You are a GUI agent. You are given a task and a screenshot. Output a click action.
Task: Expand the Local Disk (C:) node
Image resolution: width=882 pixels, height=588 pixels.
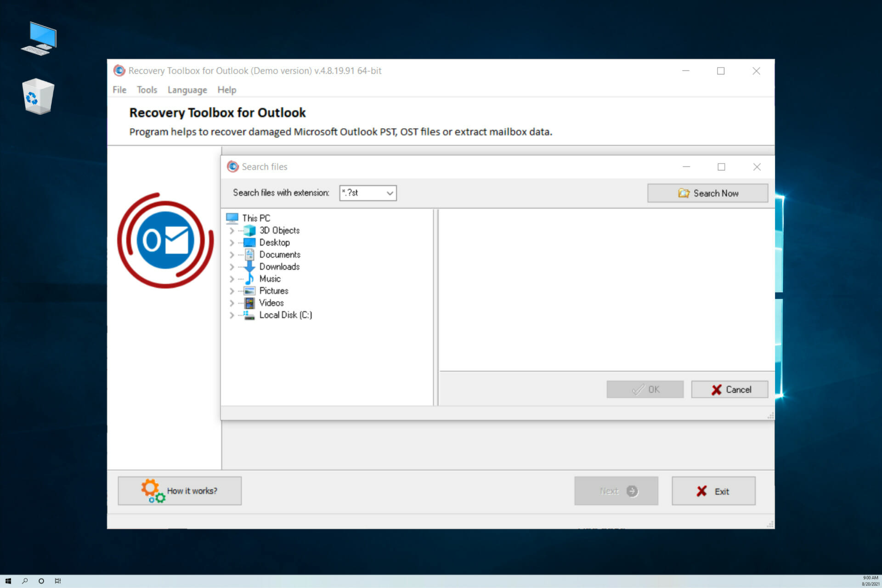[x=232, y=315]
